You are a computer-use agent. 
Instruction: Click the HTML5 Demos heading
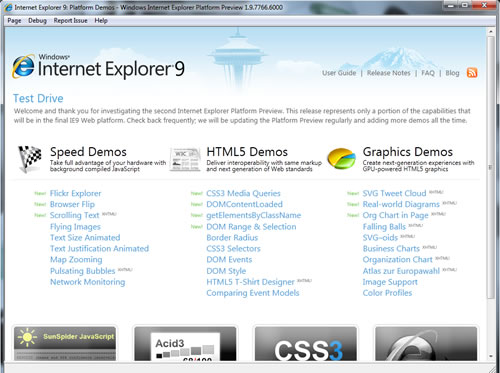coord(247,152)
